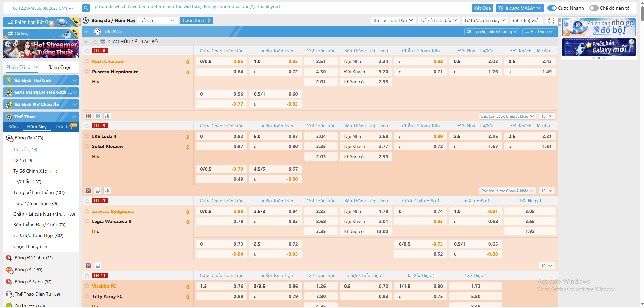644x308 pixels.
Task: Switch to the Sớm tab
Action: 13,127
